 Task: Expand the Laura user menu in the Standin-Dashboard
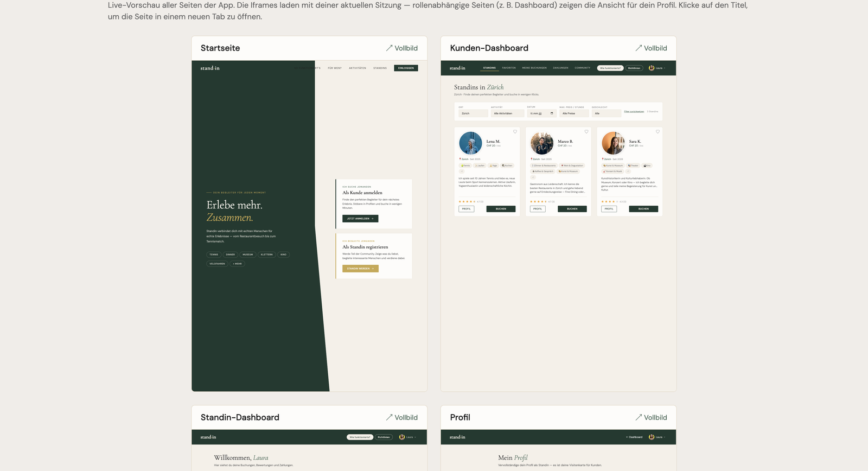point(407,437)
